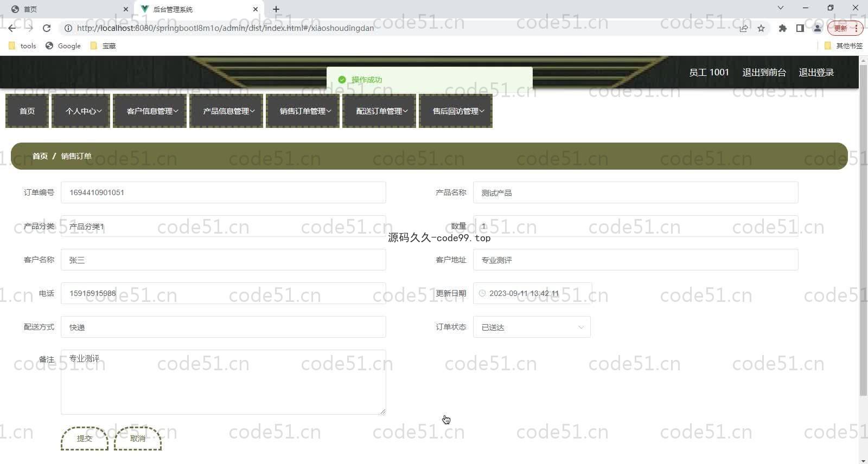
Task: Select the 后台管理系统 browser tab
Action: tap(199, 9)
